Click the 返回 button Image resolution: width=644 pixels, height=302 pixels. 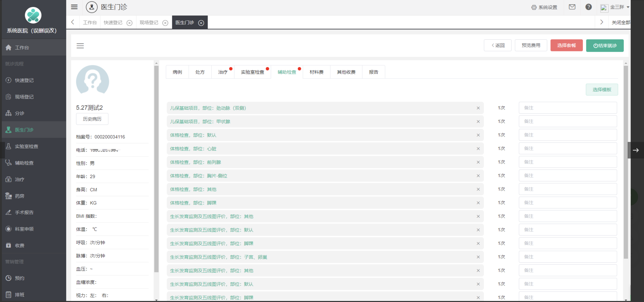click(x=498, y=45)
